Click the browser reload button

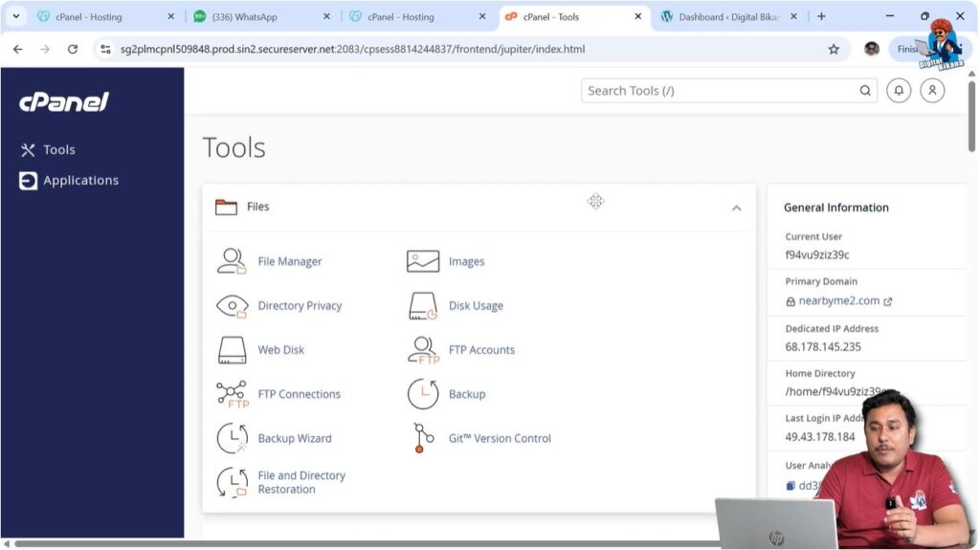[x=73, y=50]
